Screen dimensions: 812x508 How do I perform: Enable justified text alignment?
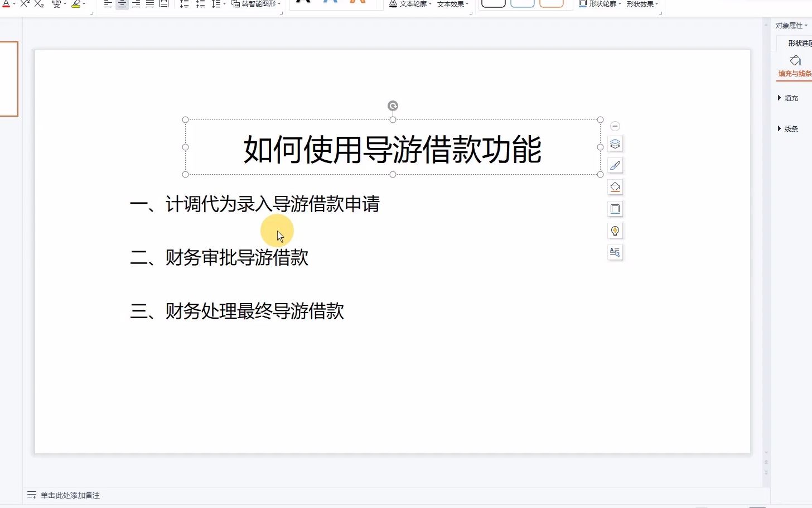coord(149,4)
